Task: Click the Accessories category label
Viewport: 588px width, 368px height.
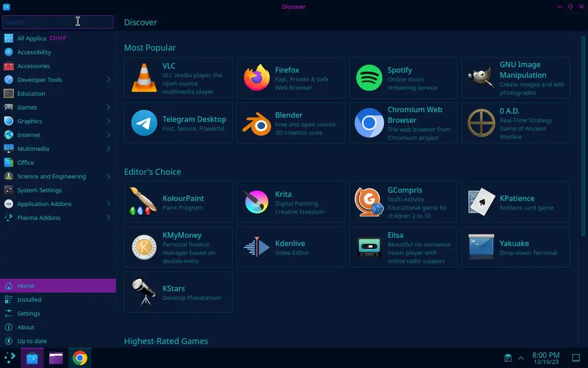Action: (34, 66)
